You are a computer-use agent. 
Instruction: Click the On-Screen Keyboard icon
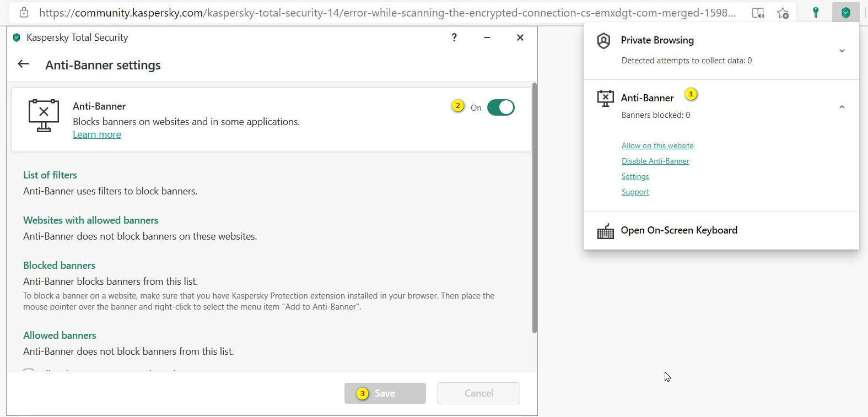click(605, 231)
